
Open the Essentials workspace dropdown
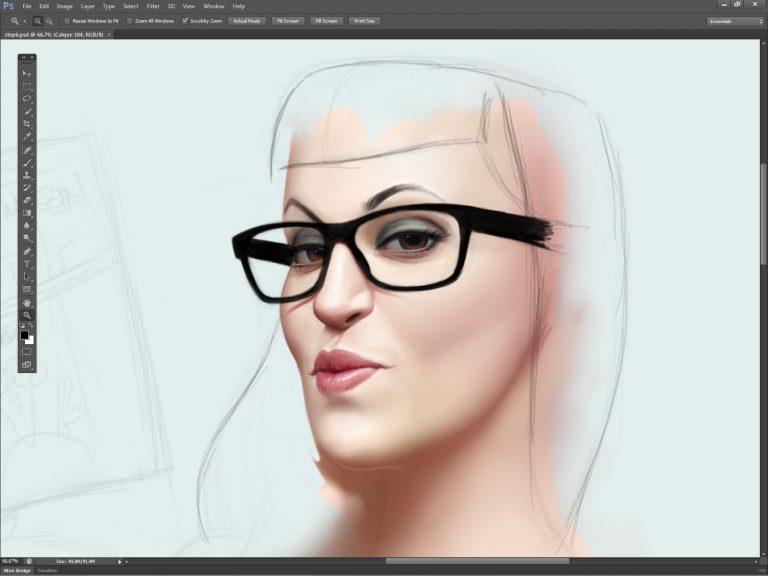coord(735,20)
